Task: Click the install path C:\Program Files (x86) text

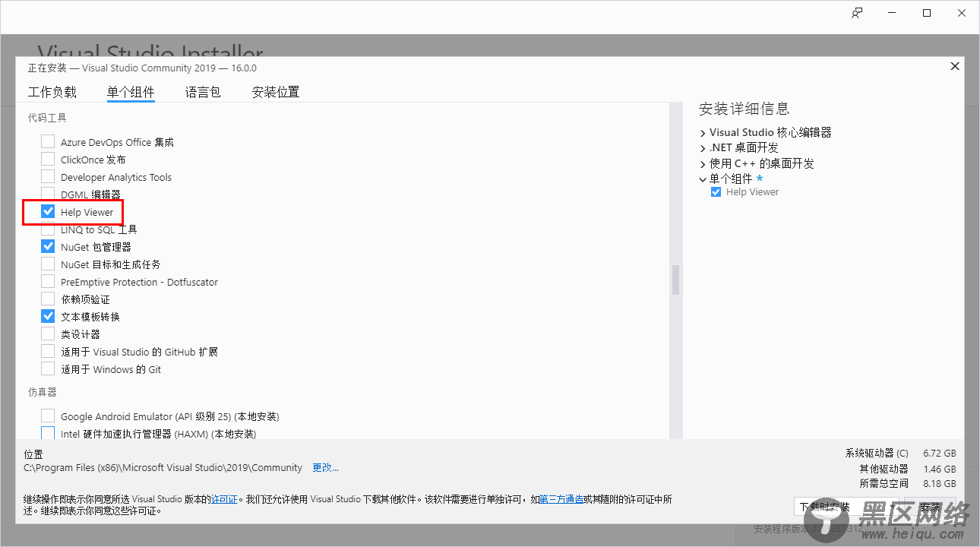Action: (x=163, y=467)
